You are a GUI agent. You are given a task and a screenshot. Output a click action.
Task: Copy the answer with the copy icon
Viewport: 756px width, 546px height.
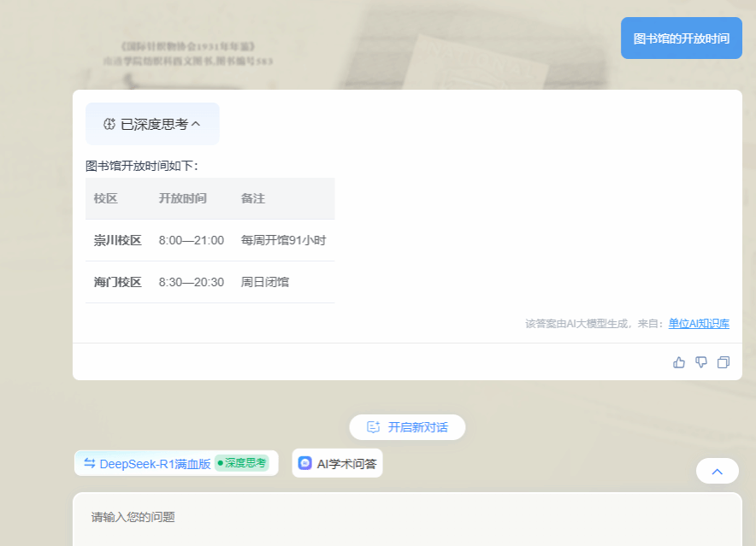[724, 362]
